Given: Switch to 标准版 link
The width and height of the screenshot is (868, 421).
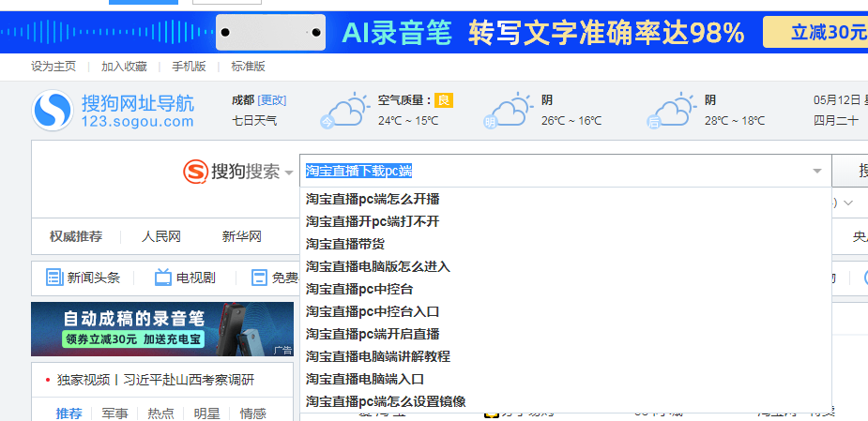Looking at the screenshot, I should 249,67.
